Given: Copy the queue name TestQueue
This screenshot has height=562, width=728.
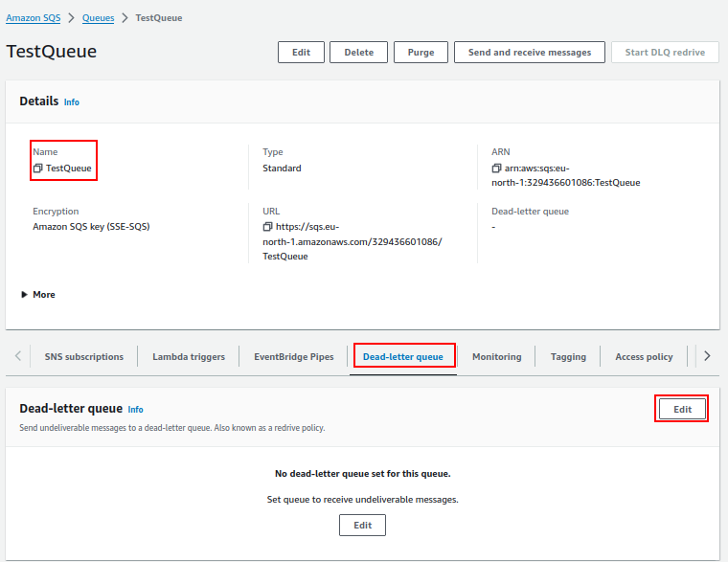Looking at the screenshot, I should tap(37, 168).
